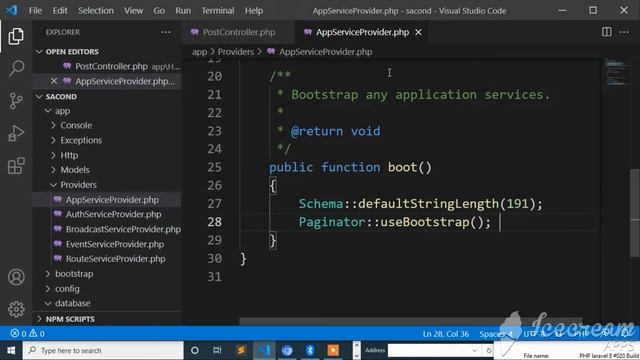Click the AppServiceProvider.php breadcrumb
The image size is (640, 360).
325,52
